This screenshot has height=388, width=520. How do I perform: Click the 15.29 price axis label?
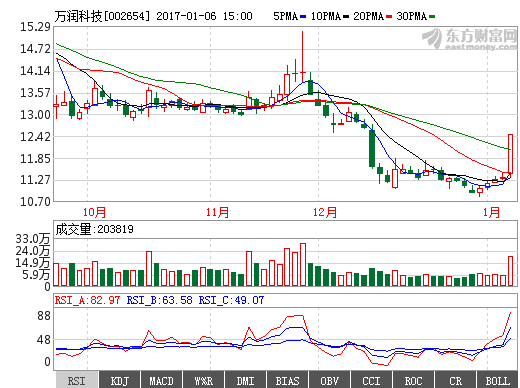(35, 27)
